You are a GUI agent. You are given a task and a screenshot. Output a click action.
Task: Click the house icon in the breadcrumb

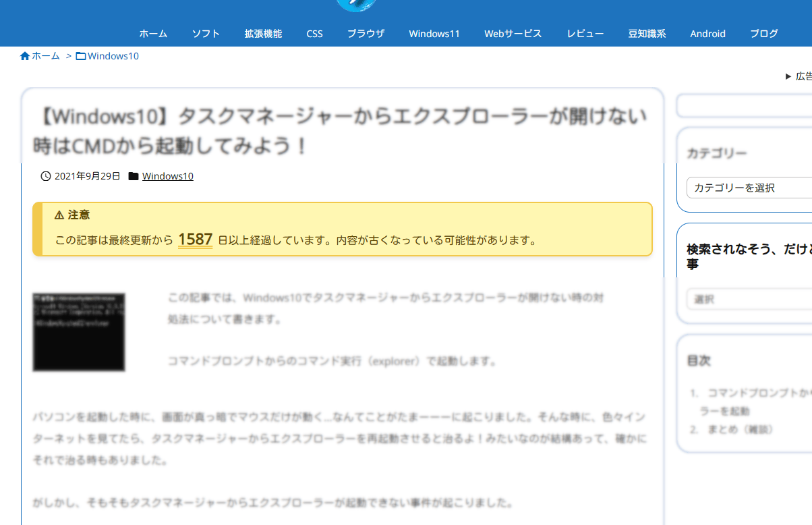coord(25,56)
